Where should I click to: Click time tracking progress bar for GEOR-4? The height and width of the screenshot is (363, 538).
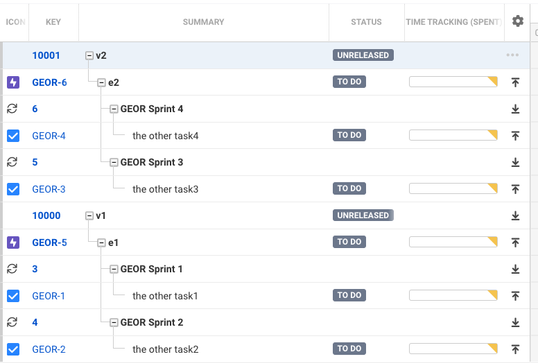(453, 135)
